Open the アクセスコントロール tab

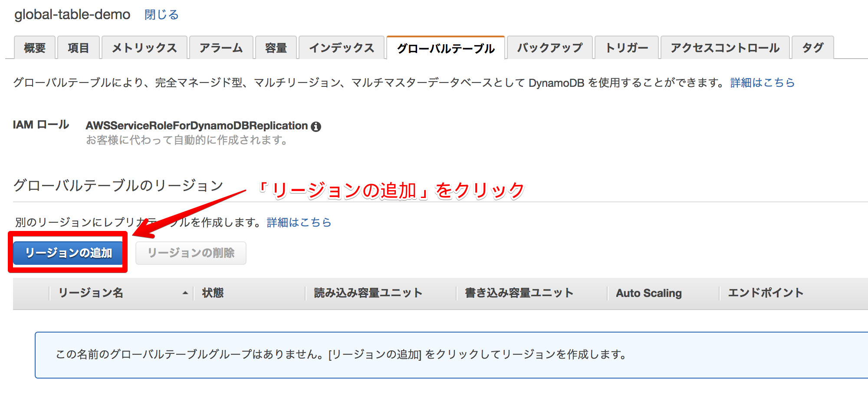725,48
